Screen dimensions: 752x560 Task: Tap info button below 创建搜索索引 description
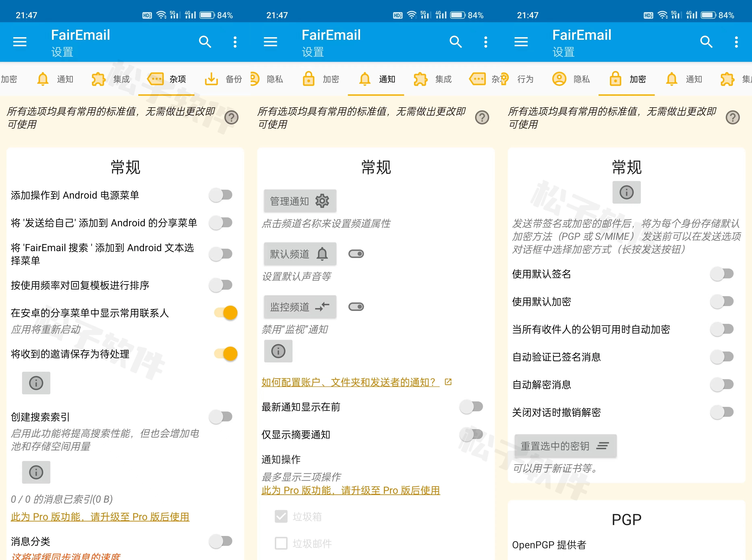click(x=36, y=472)
